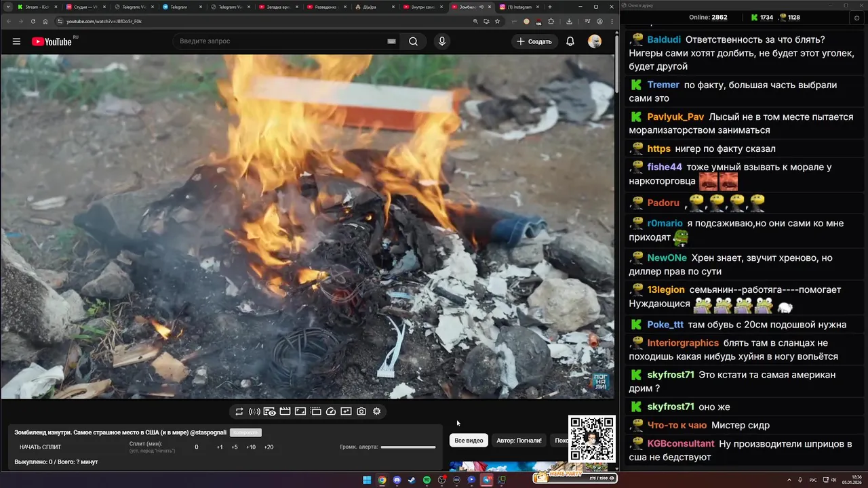
Task: Take a video screenshot with camera icon
Action: click(x=361, y=411)
